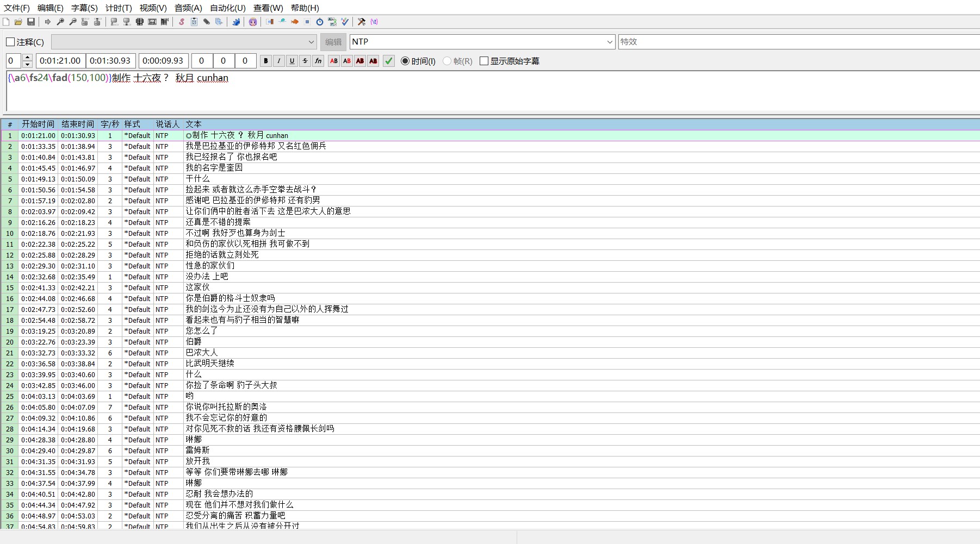Increase layer number with up arrow

click(x=28, y=58)
